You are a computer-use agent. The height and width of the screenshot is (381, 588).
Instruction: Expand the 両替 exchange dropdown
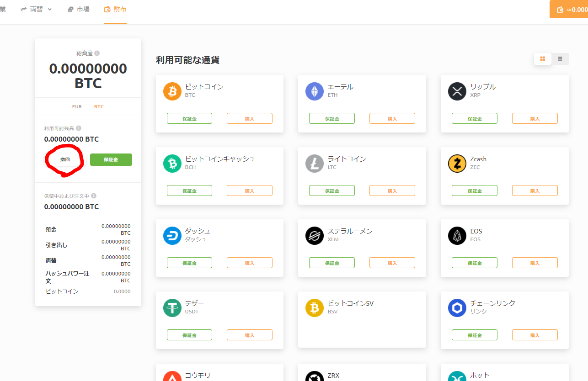36,9
